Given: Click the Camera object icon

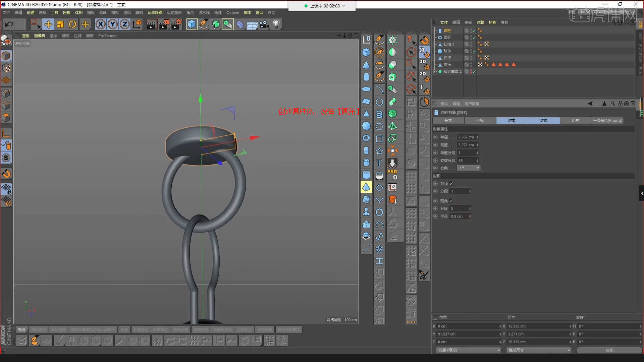Looking at the screenshot, I should click(x=264, y=24).
